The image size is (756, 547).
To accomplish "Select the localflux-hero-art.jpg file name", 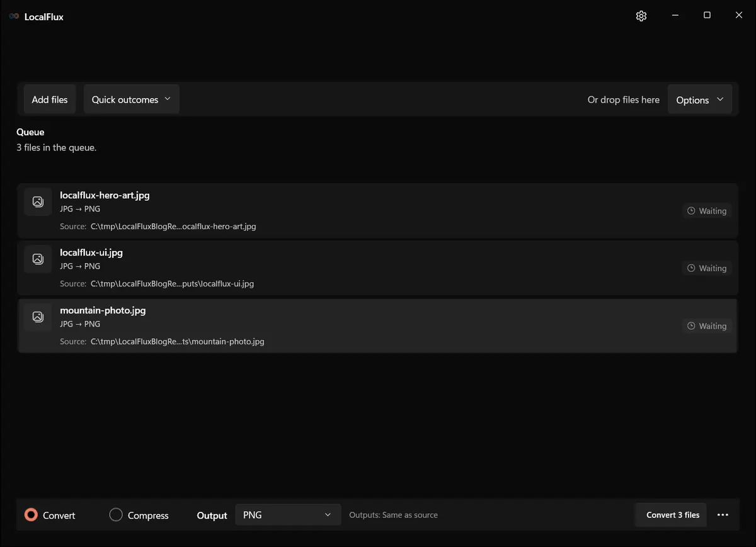I will pyautogui.click(x=105, y=195).
